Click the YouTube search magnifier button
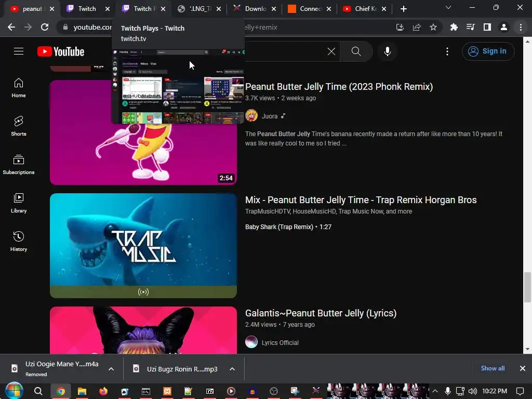This screenshot has height=399, width=532. [356, 51]
